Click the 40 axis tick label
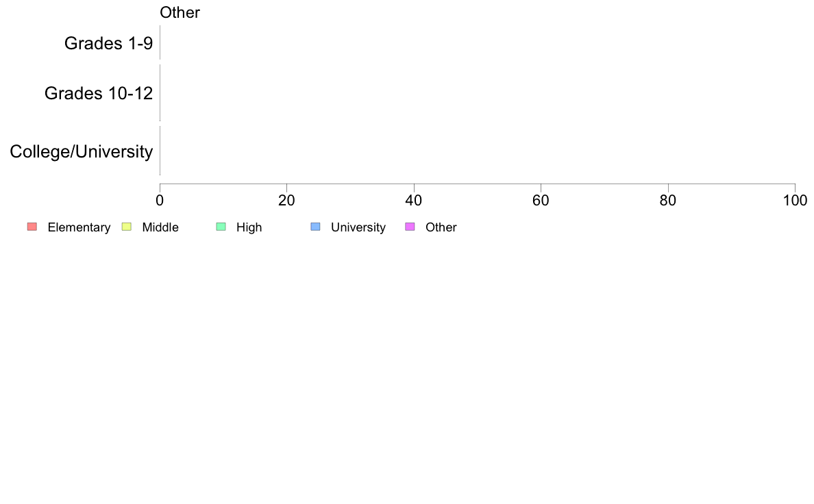This screenshot has height=504, width=814. click(x=414, y=201)
